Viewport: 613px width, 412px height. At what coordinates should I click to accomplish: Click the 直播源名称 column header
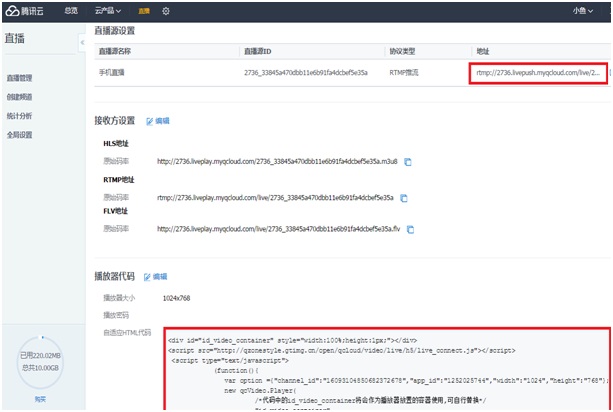coord(115,51)
